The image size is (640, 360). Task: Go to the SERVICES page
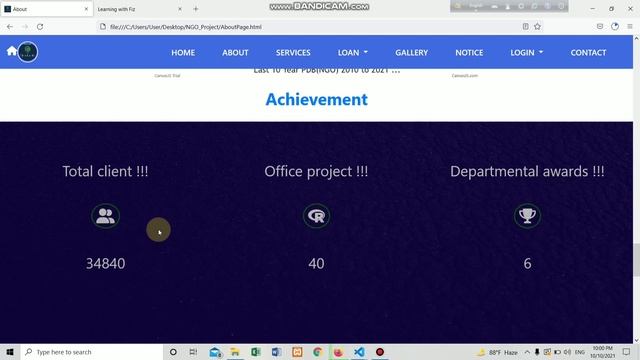coord(293,53)
